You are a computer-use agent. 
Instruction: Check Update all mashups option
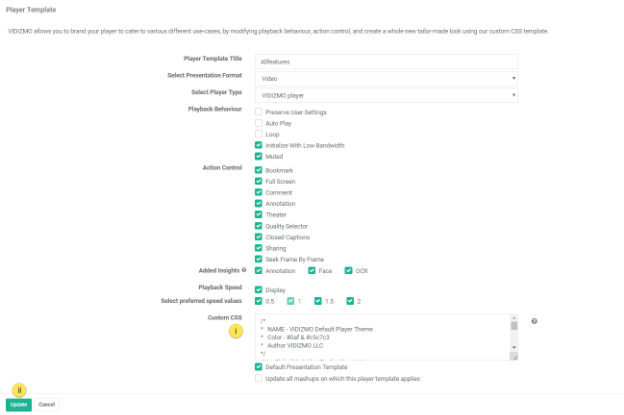(x=259, y=378)
